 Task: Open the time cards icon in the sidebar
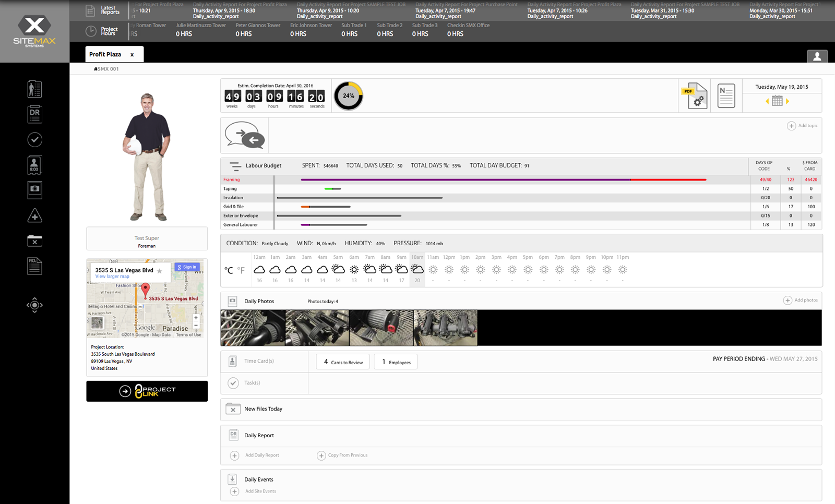point(34,164)
